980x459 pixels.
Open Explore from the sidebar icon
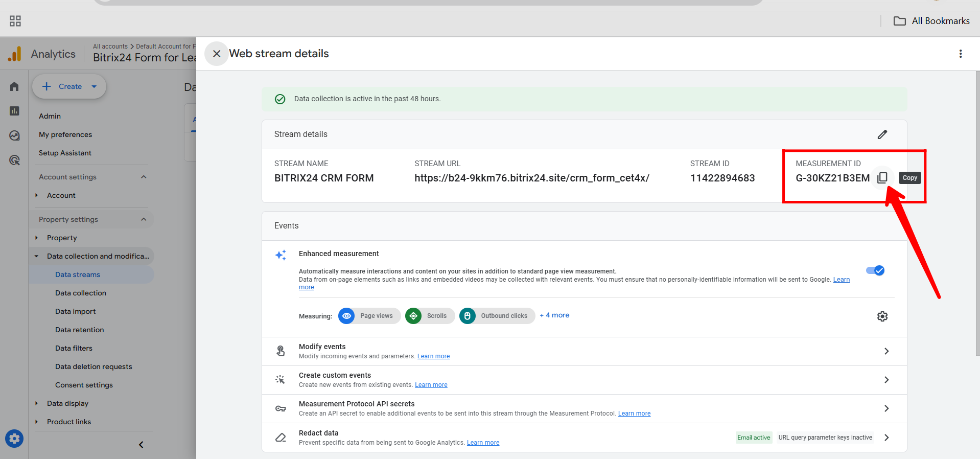pos(14,135)
